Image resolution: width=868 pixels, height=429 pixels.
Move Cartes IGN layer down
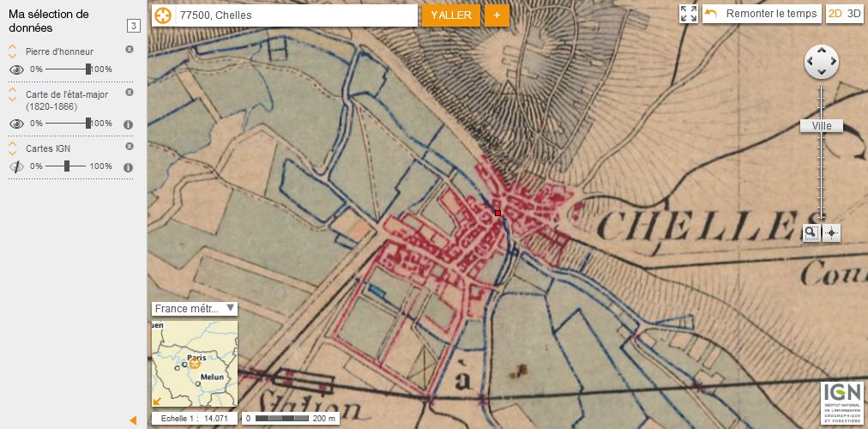pos(12,153)
